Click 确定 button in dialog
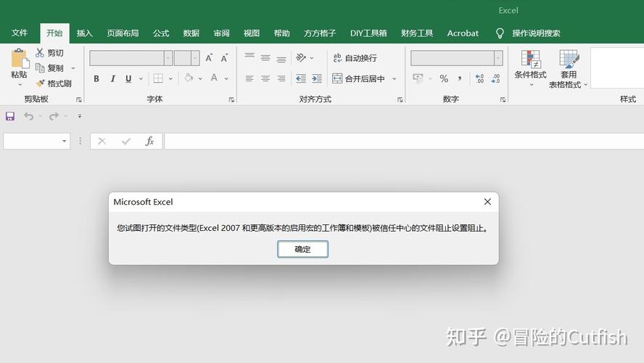 [302, 249]
